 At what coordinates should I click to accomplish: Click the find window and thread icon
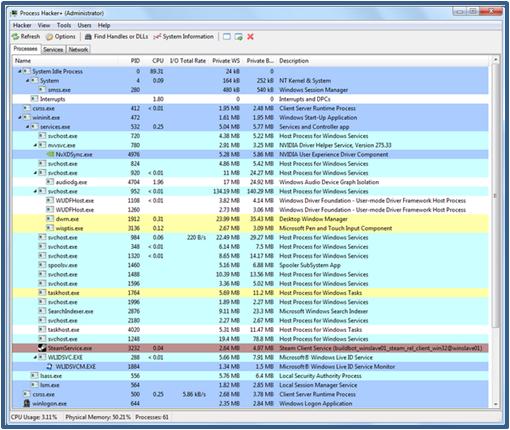point(238,37)
